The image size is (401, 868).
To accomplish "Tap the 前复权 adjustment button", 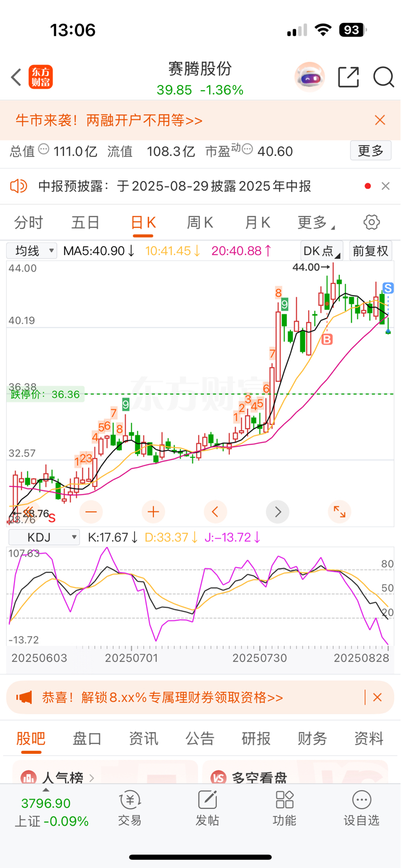I will (371, 251).
